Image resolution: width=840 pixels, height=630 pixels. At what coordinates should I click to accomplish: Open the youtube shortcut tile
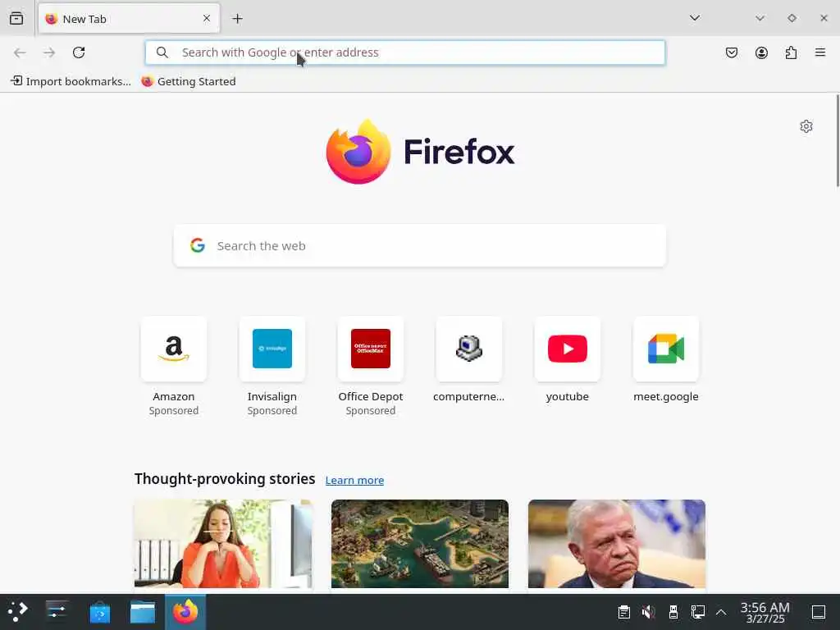568,360
